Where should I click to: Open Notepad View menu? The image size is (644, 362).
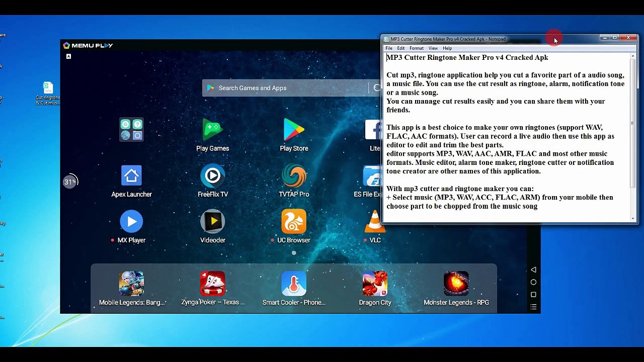(x=433, y=48)
